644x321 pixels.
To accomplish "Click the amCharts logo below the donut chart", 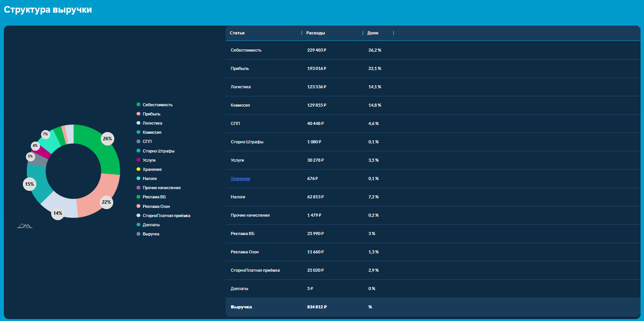I will 24,226.
